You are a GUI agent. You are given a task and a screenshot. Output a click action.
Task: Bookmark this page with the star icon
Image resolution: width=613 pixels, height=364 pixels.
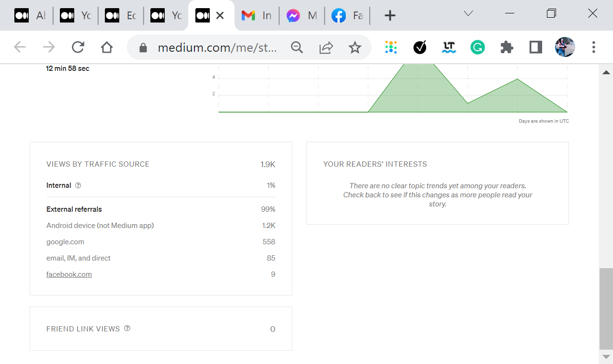[355, 47]
